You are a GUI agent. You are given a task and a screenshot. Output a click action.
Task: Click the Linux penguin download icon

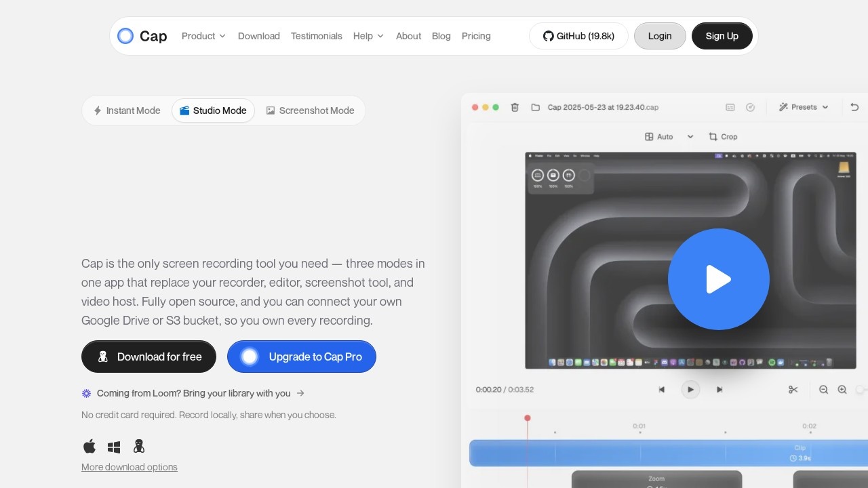click(139, 446)
